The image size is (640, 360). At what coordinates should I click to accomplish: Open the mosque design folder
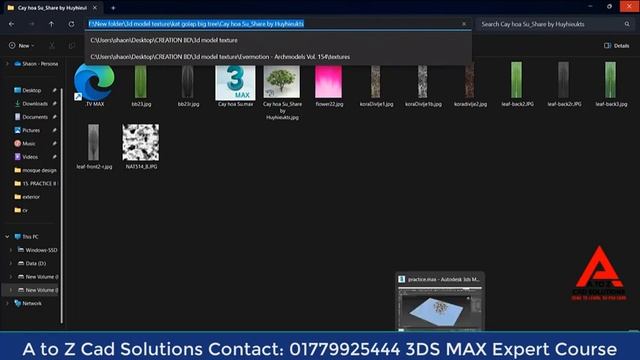point(36,170)
